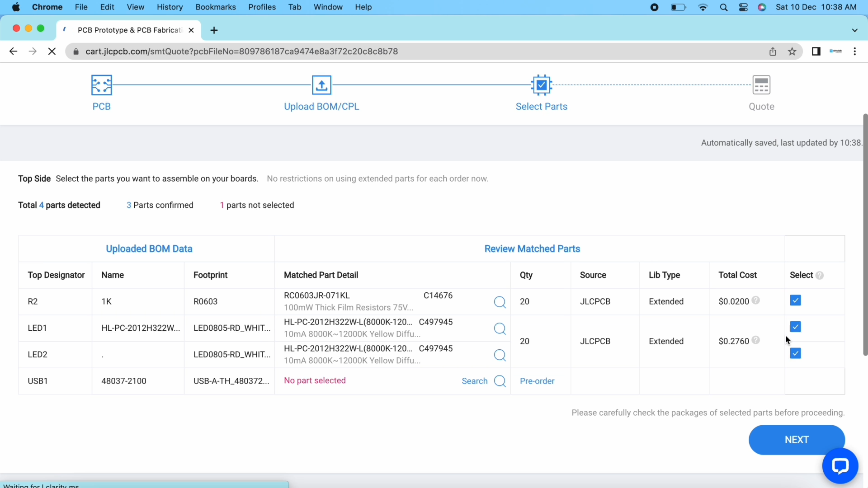Uncheck the R2 part select checkbox
Viewport: 868px width, 488px height.
pyautogui.click(x=795, y=300)
